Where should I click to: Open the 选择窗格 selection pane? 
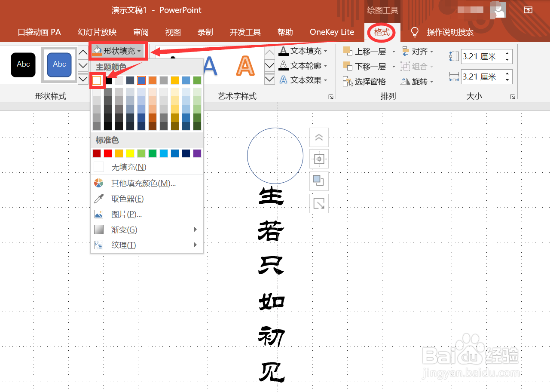(364, 82)
